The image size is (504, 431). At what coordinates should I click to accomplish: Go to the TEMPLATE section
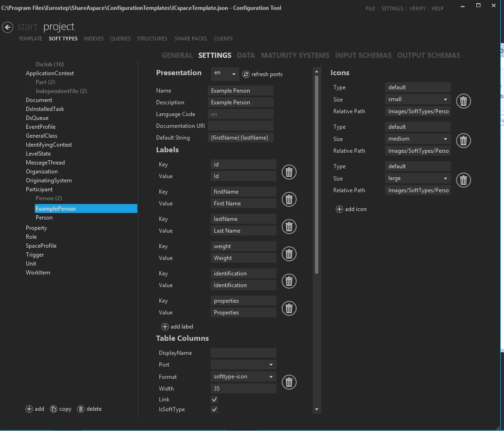30,39
